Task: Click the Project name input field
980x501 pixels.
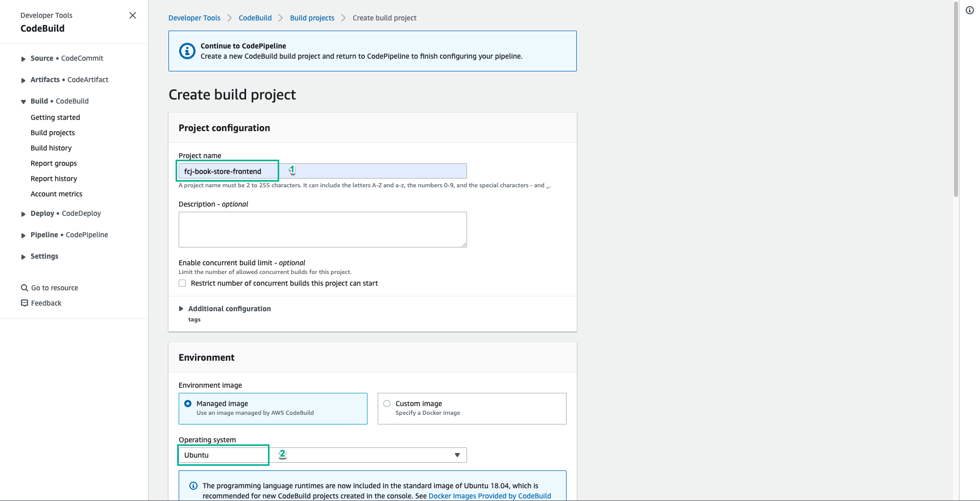Action: coord(323,171)
